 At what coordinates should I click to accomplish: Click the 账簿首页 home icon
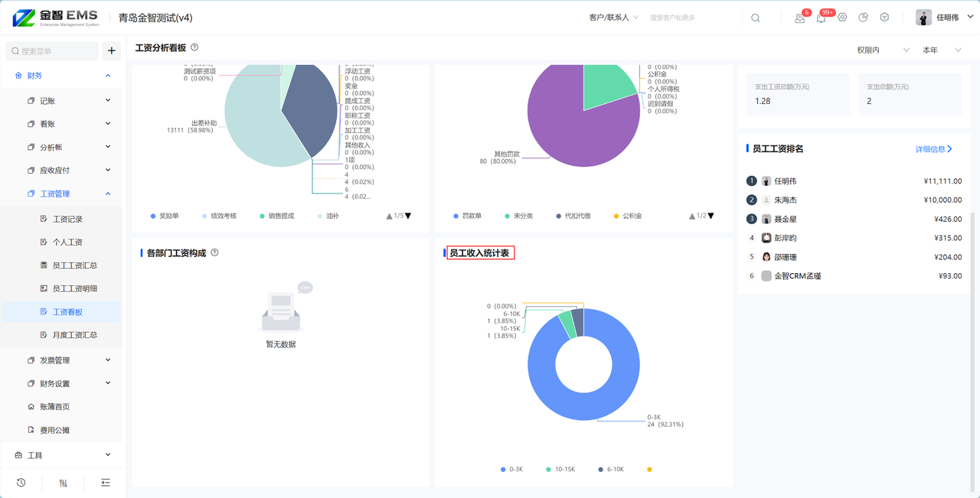(31, 407)
